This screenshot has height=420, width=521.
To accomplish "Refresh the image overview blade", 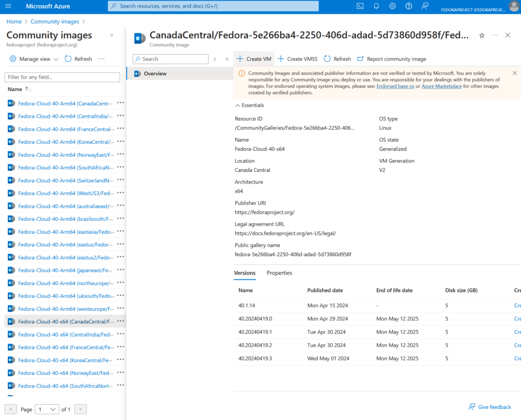I will (337, 59).
